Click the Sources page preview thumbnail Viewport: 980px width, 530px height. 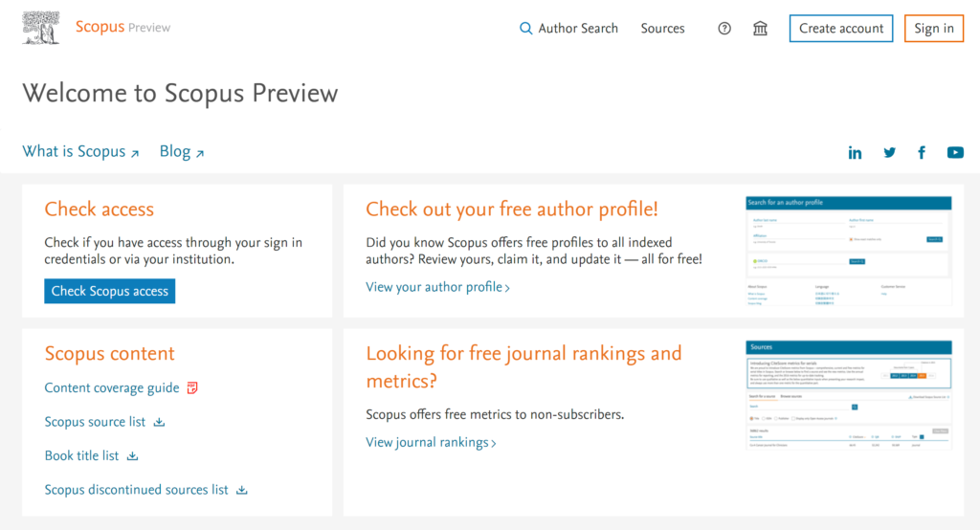pyautogui.click(x=848, y=395)
